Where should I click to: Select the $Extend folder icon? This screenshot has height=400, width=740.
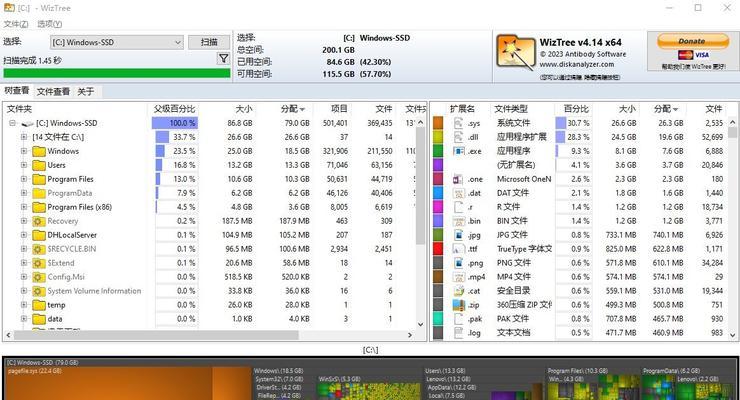pyautogui.click(x=39, y=263)
